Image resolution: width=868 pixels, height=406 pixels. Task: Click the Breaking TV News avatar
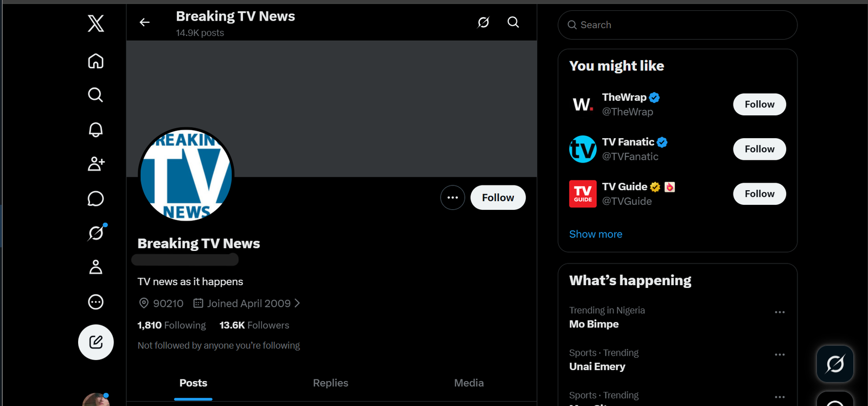[x=186, y=175]
